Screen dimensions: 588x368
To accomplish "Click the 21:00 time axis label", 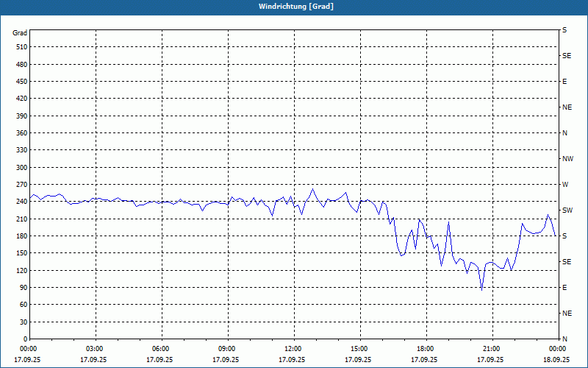I will point(492,349).
